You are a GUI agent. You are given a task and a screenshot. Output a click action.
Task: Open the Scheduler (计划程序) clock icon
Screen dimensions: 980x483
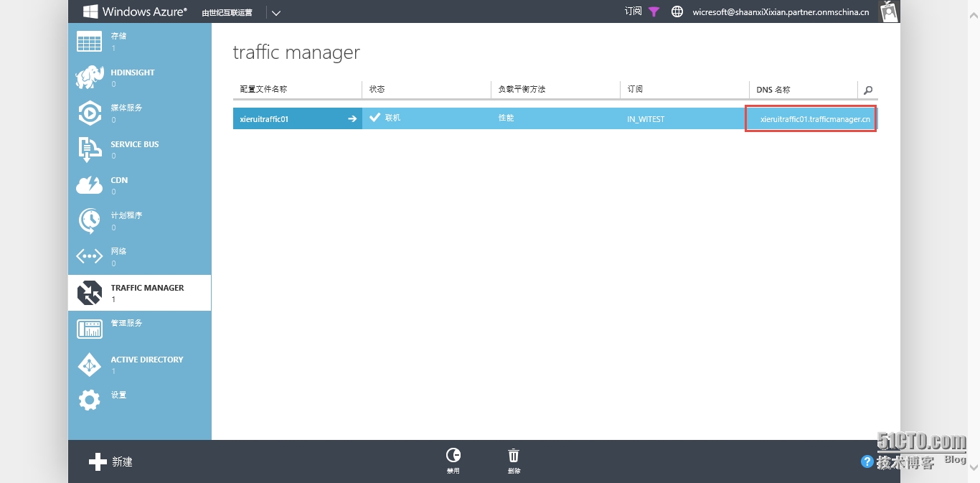click(90, 221)
